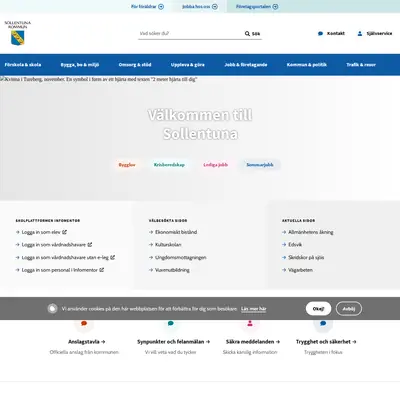Select the Krisberedskap shortcut pill
Viewport: 400px width, 400px height.
169,165
